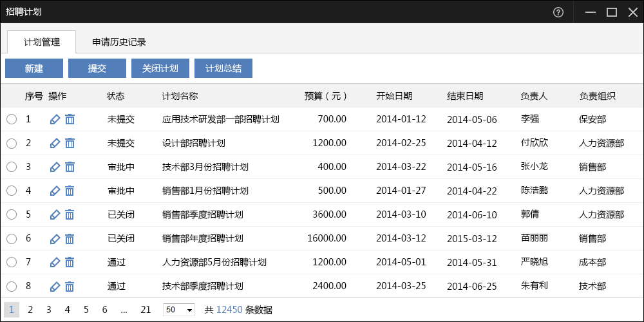Delete row 8 using the trash icon
Image resolution: width=644 pixels, height=322 pixels.
tap(70, 286)
